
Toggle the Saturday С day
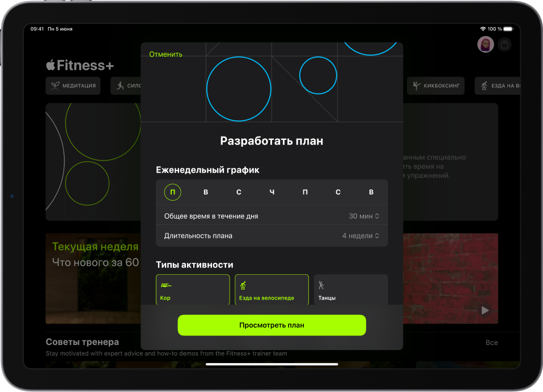click(x=338, y=192)
